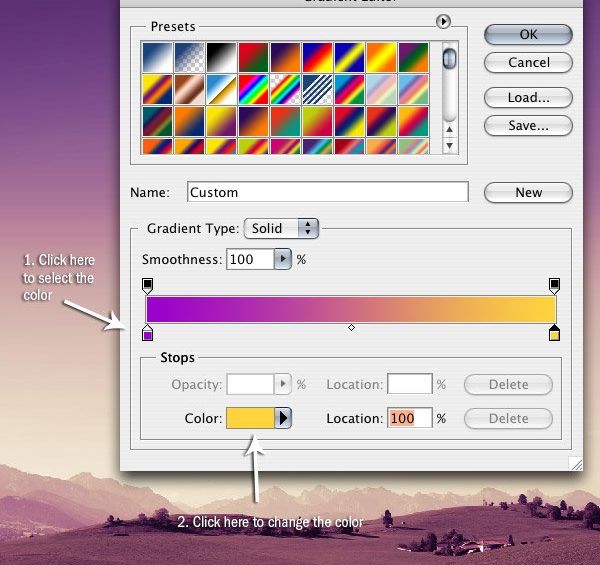This screenshot has height=565, width=600.
Task: Click the Color: label
Action: tap(203, 418)
